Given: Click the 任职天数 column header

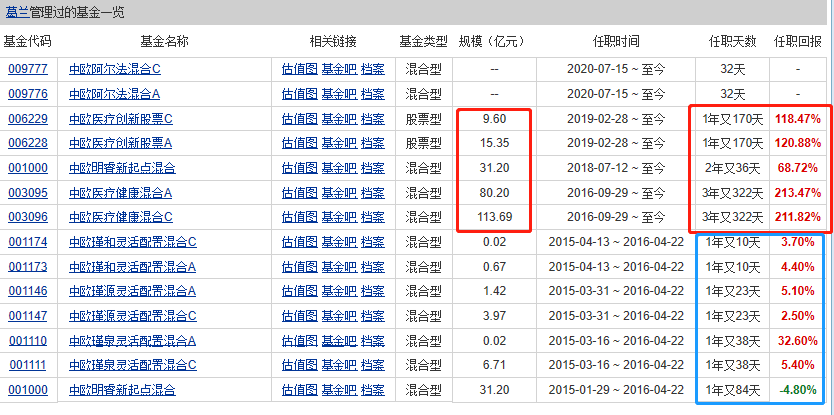Looking at the screenshot, I should click(x=732, y=41).
